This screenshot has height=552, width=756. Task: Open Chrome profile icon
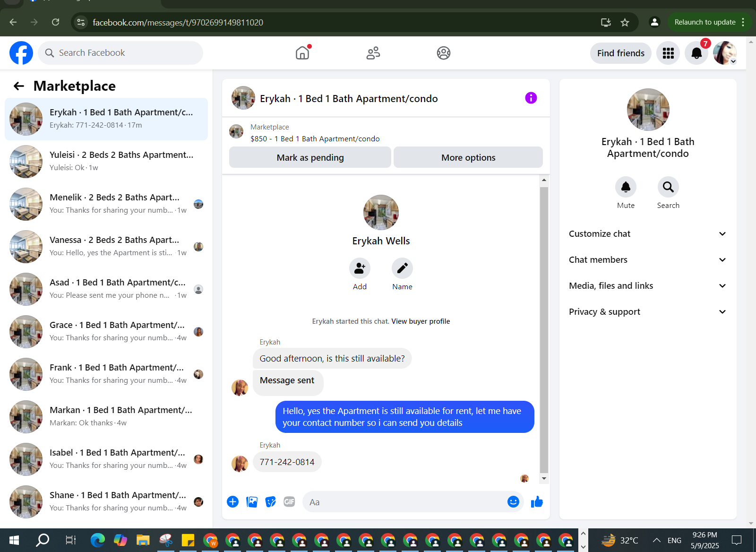(x=654, y=22)
